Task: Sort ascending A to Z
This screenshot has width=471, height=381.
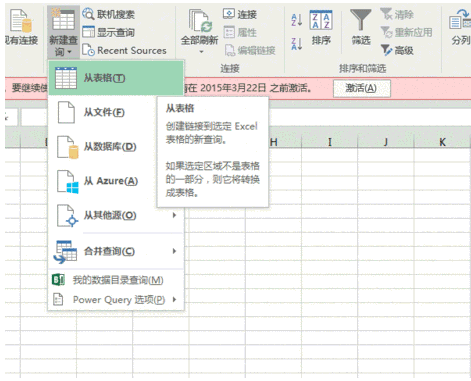Action: 296,20
